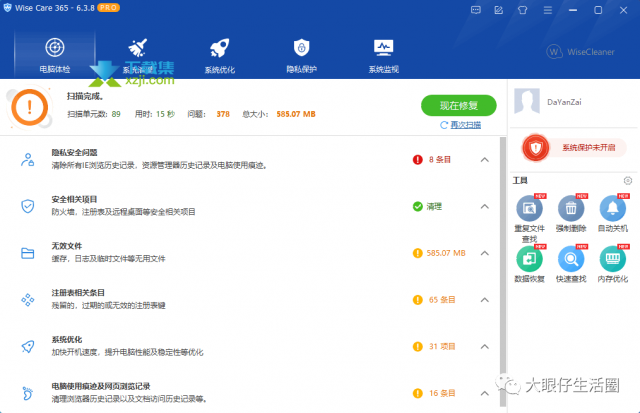Open the skin shirt icon in title bar
This screenshot has width=640, height=413.
tap(523, 10)
